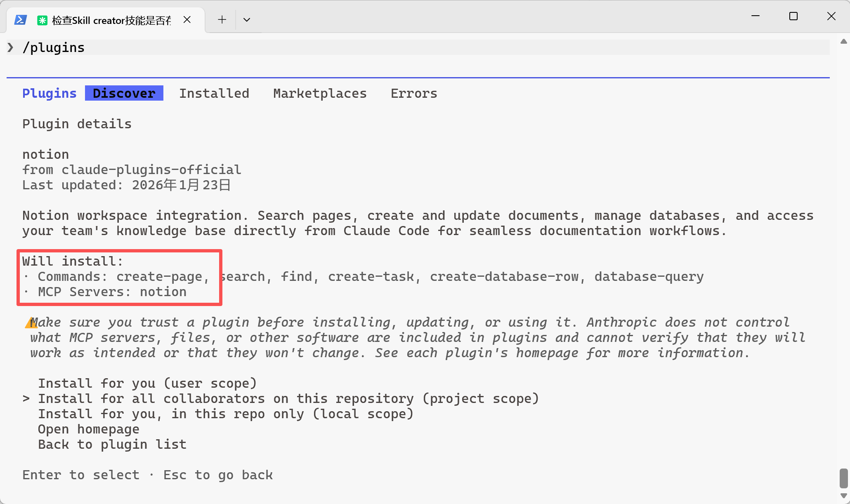This screenshot has height=504, width=850.
Task: Click the 'MCP Servers: notion' line
Action: [x=112, y=292]
